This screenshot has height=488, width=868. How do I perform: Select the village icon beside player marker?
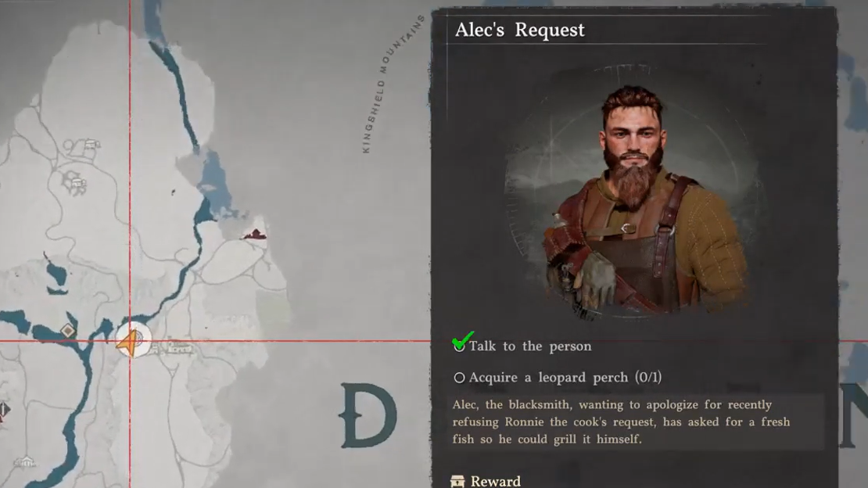176,349
